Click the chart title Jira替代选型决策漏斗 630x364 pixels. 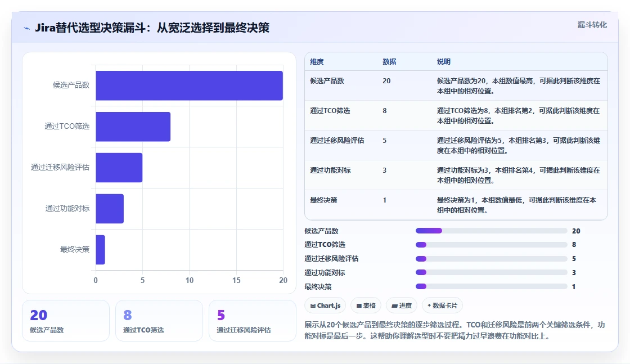tap(152, 28)
